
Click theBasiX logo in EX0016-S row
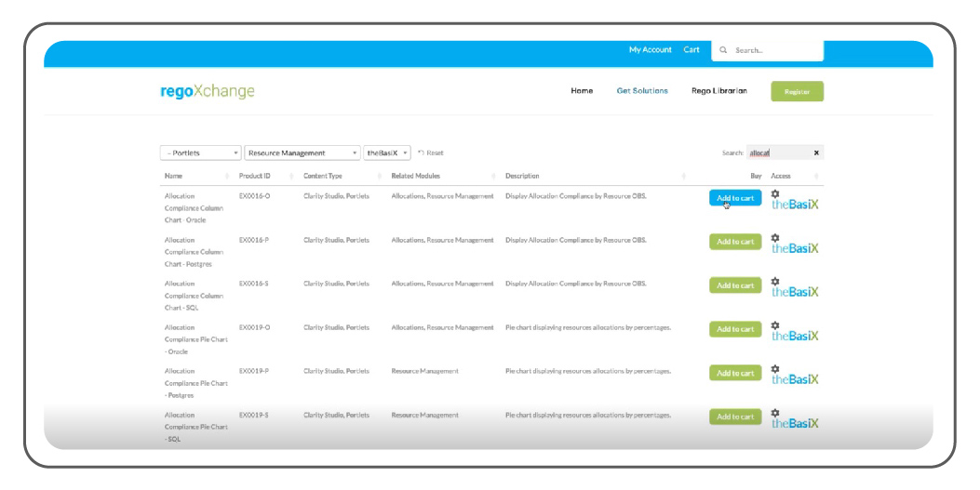pos(795,292)
